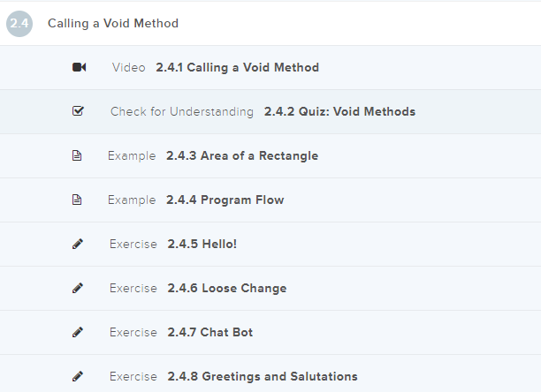541x392 pixels.
Task: Click the pencil icon beside Loose Change
Action: [x=78, y=288]
